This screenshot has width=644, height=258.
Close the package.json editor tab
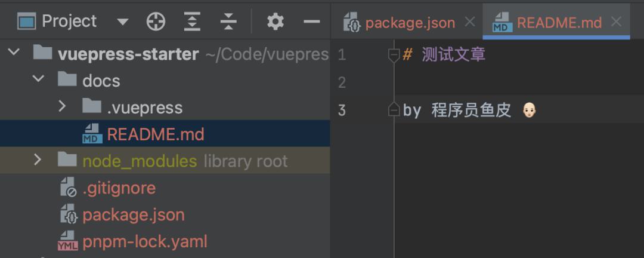click(470, 22)
